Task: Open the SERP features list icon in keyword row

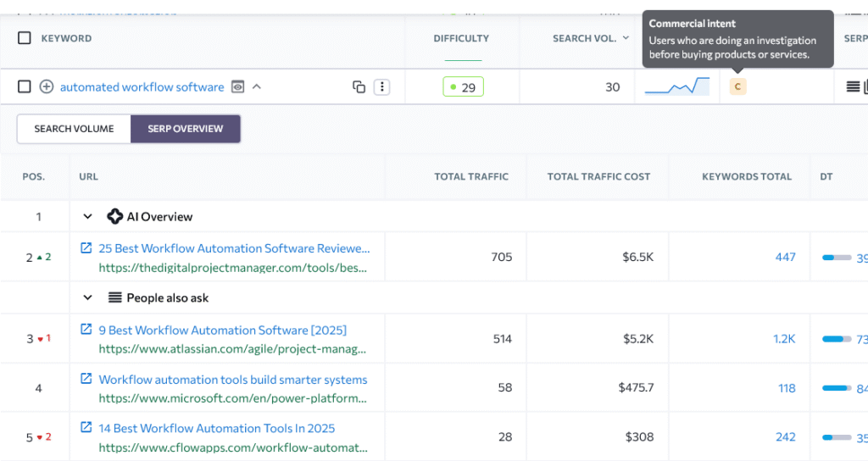Action: (853, 87)
